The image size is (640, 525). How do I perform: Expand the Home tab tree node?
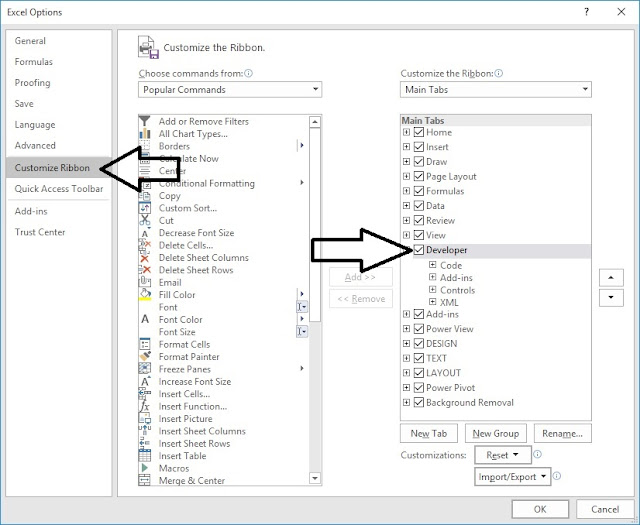coord(406,132)
